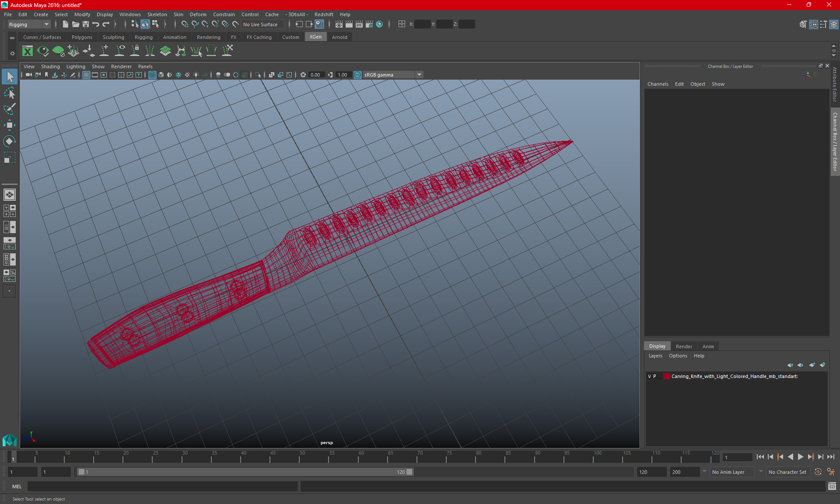Open the Shading dropdown menu
Viewport: 840px width, 504px height.
pyautogui.click(x=50, y=66)
